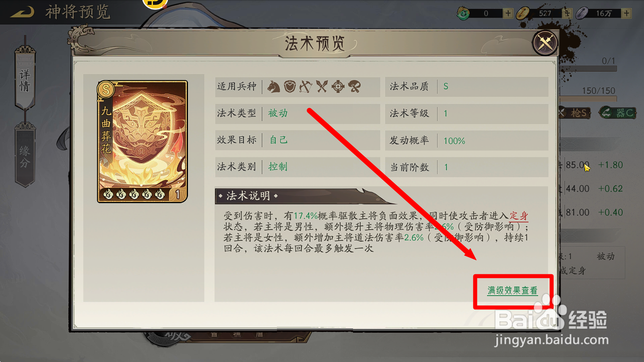Image resolution: width=644 pixels, height=362 pixels.
Task: Click the shield troop type icon
Action: [290, 86]
